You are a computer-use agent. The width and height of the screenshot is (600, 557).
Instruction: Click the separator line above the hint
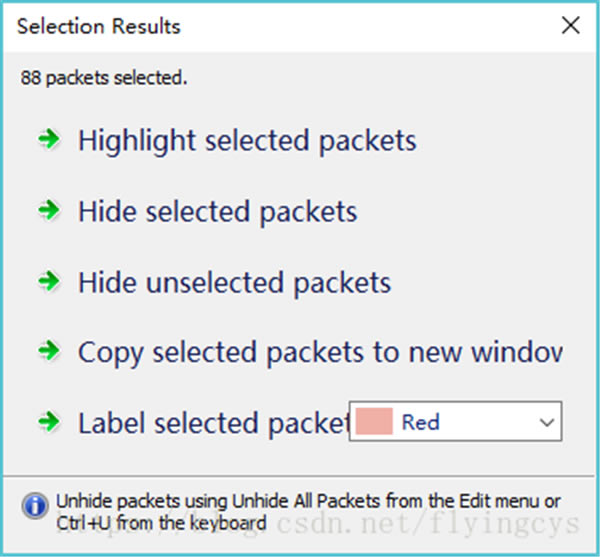[x=300, y=474]
